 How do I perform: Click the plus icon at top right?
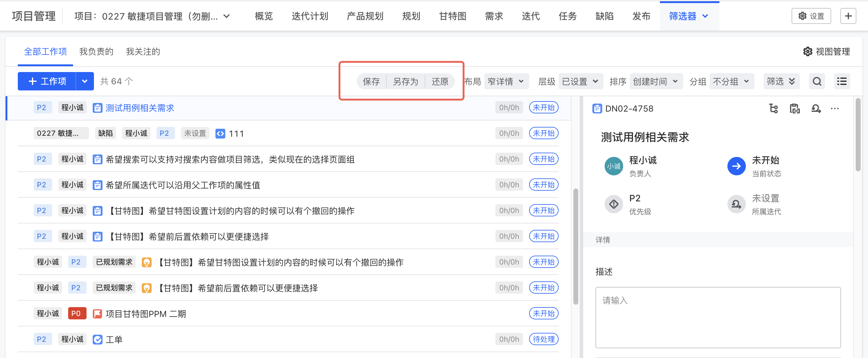point(848,16)
